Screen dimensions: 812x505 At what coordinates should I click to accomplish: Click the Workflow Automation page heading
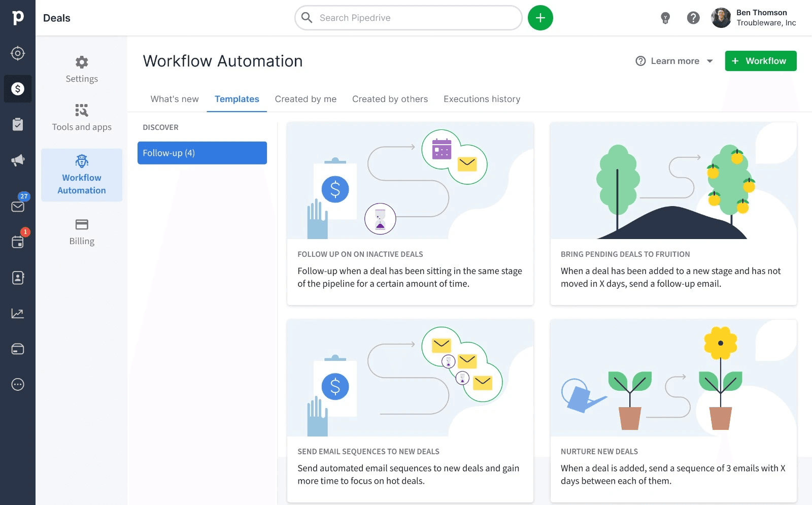tap(223, 61)
